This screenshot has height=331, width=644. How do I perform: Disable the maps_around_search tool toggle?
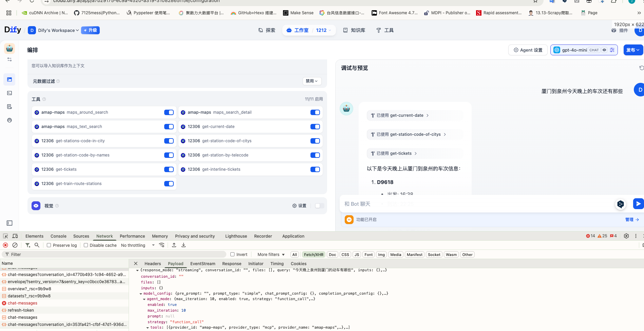pyautogui.click(x=169, y=112)
